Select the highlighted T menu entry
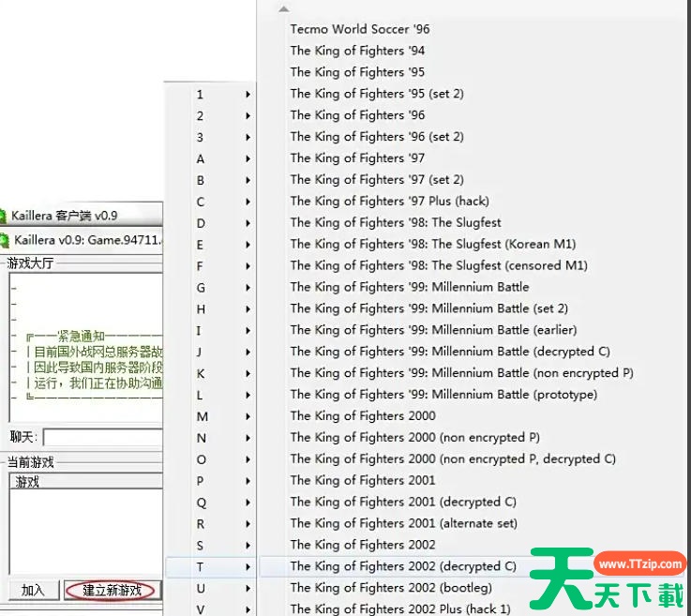This screenshot has width=691, height=616. pyautogui.click(x=211, y=567)
